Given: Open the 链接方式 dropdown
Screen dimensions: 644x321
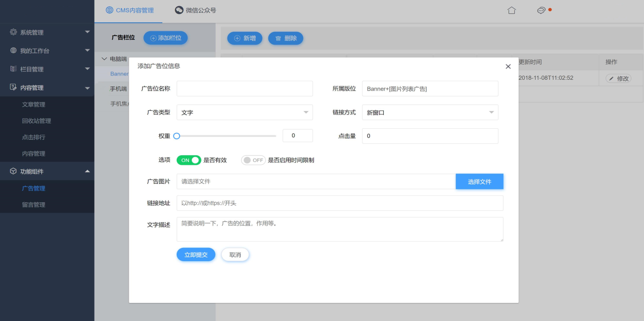Looking at the screenshot, I should click(x=430, y=113).
